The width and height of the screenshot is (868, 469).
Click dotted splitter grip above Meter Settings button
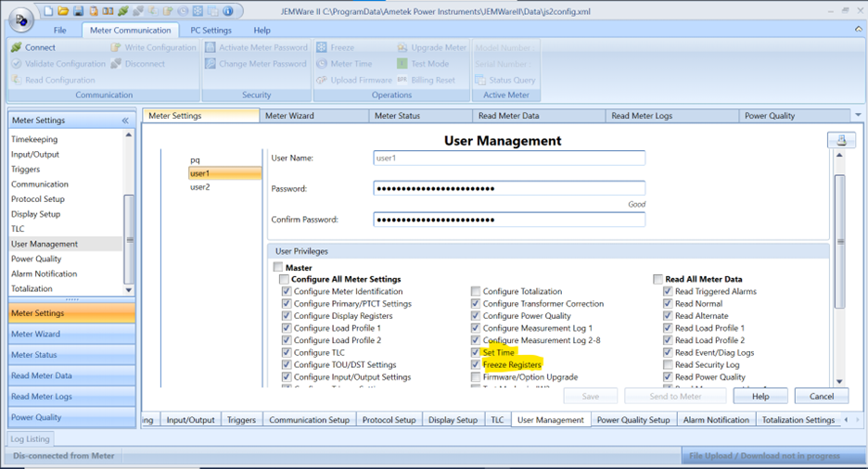coord(72,299)
